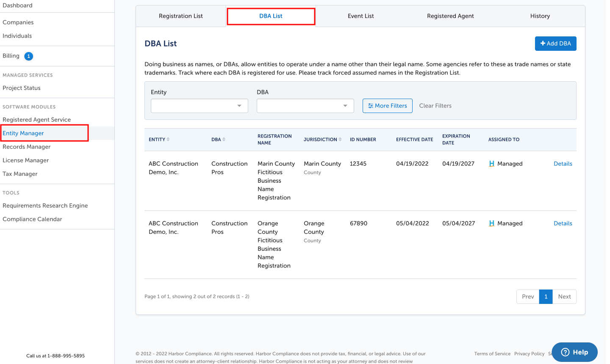The image size is (610, 364).
Task: Click the Harbor Managed icon for Marin County
Action: coord(492,164)
